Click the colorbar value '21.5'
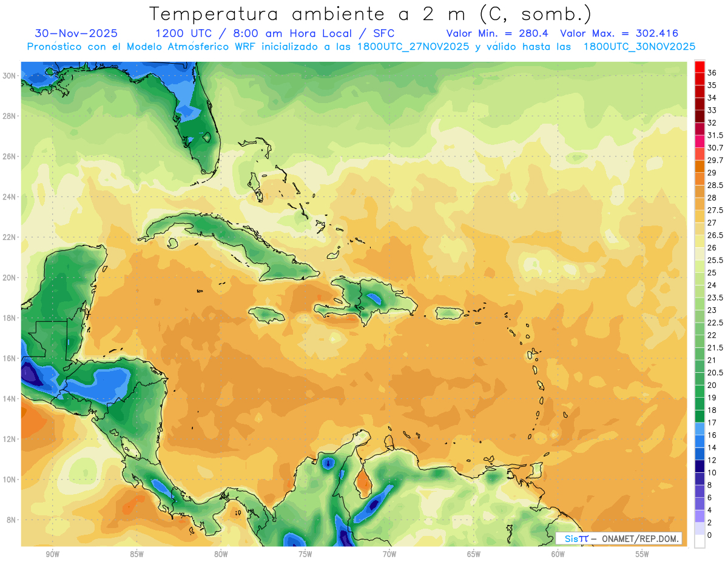The image size is (728, 562). (715, 347)
